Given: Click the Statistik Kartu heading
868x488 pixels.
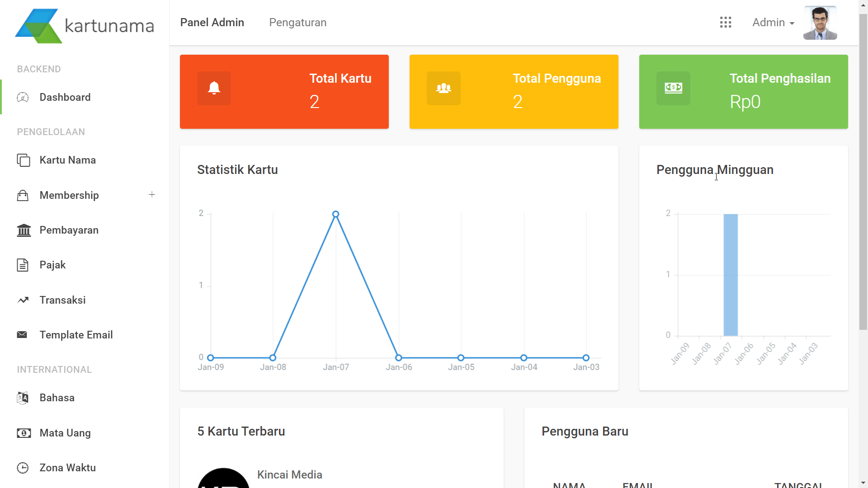Looking at the screenshot, I should click(x=237, y=170).
